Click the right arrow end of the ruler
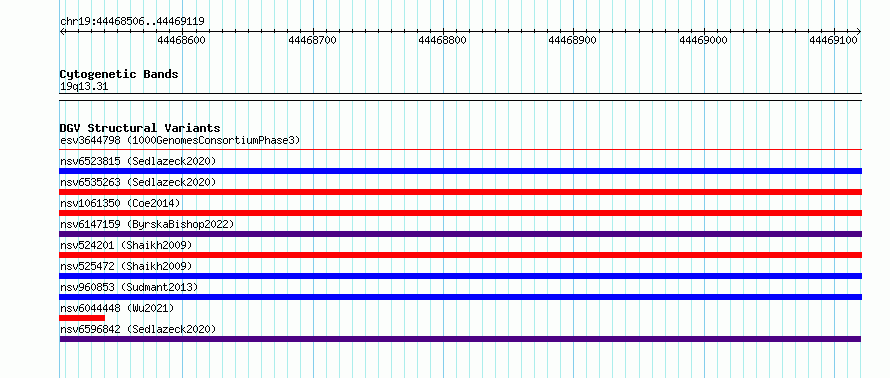The width and height of the screenshot is (890, 378). [859, 31]
